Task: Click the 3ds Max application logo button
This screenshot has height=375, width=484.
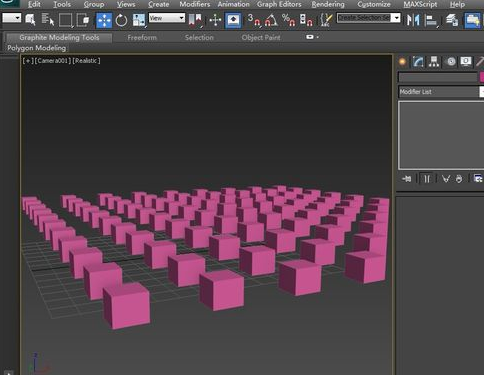Action: [9, 3]
